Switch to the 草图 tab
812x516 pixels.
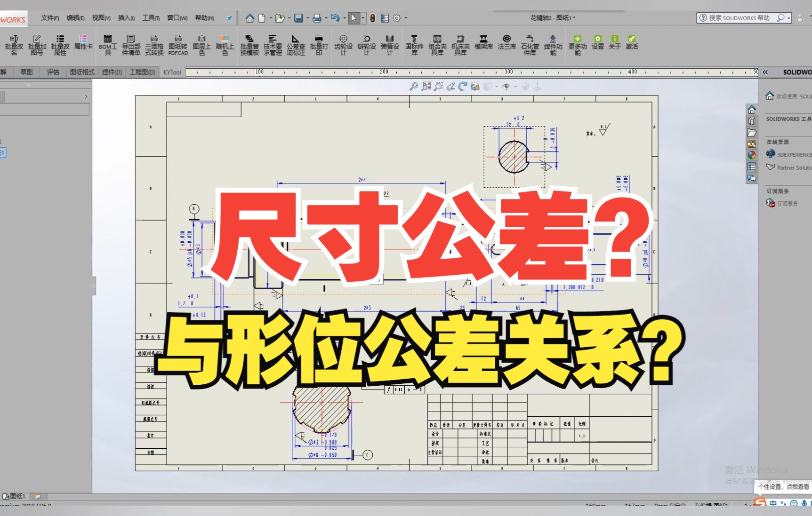[26, 72]
